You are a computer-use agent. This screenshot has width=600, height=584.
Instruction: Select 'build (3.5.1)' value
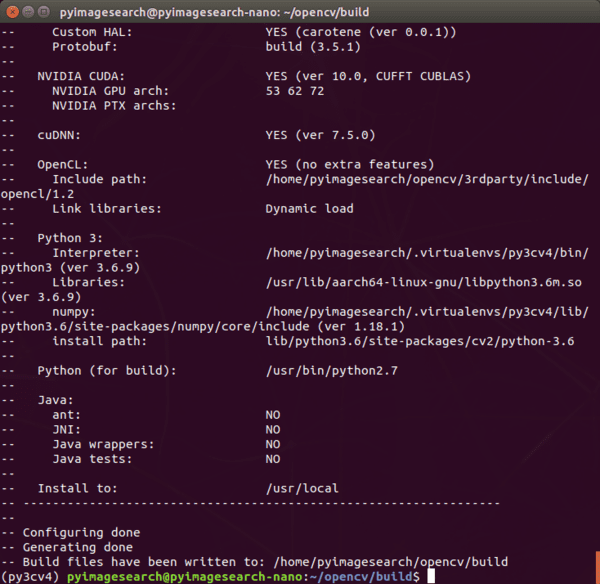pyautogui.click(x=313, y=47)
